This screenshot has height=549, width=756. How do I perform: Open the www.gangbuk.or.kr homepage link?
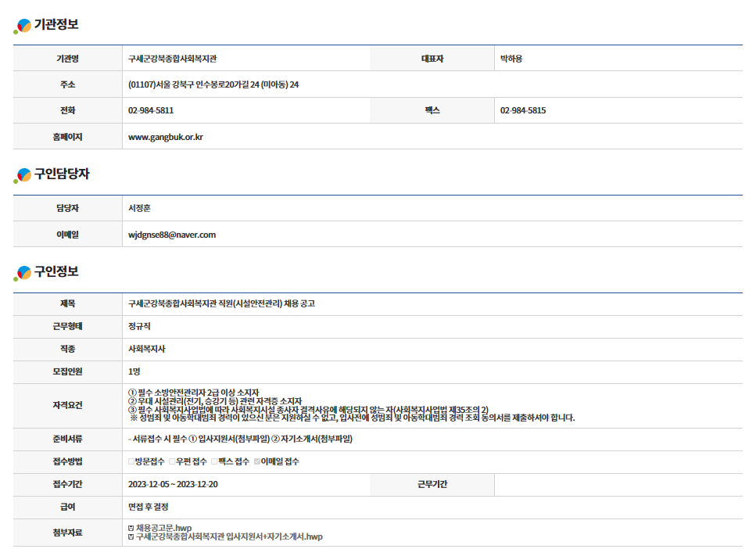166,137
